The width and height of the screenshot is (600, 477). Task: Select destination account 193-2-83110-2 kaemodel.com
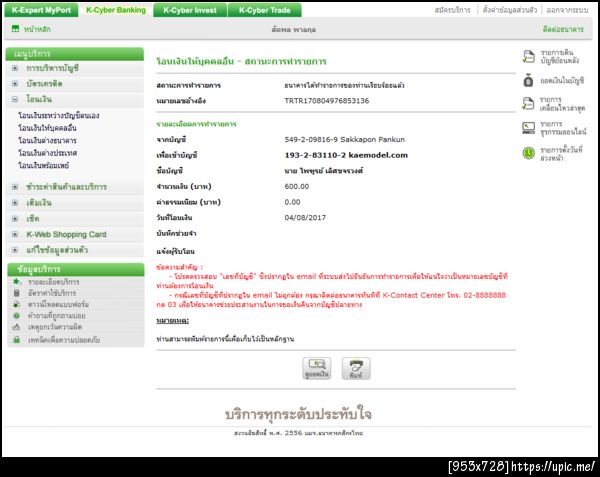(346, 155)
